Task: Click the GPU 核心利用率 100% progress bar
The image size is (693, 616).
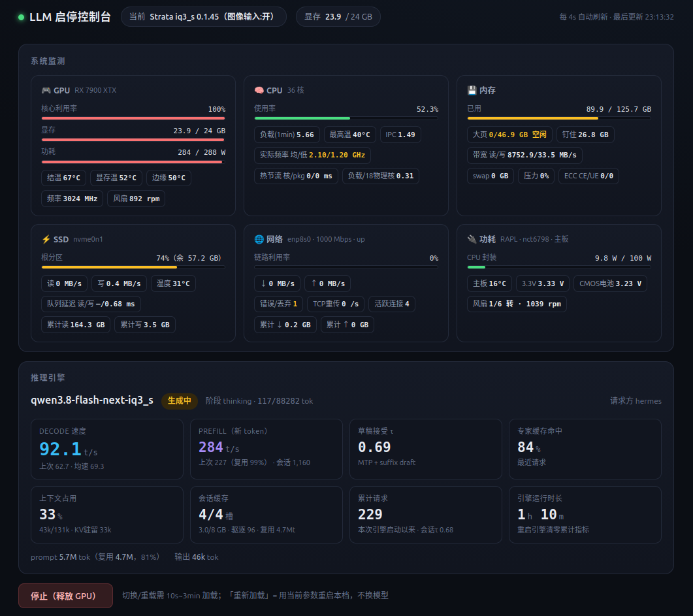Action: point(133,118)
